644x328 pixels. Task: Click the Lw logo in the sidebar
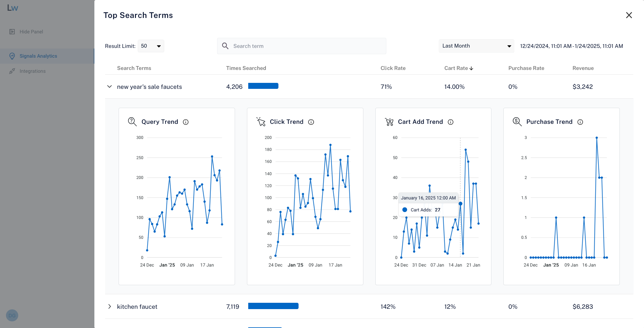13,8
